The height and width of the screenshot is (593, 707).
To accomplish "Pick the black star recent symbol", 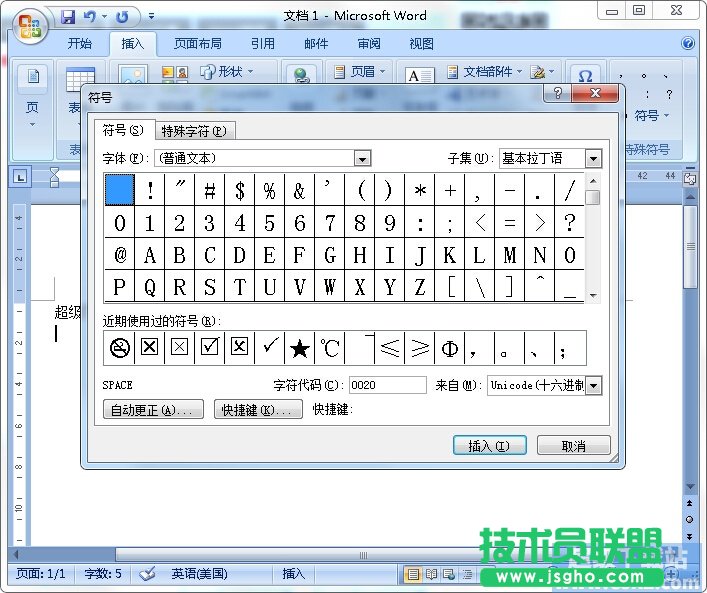I will coord(299,348).
